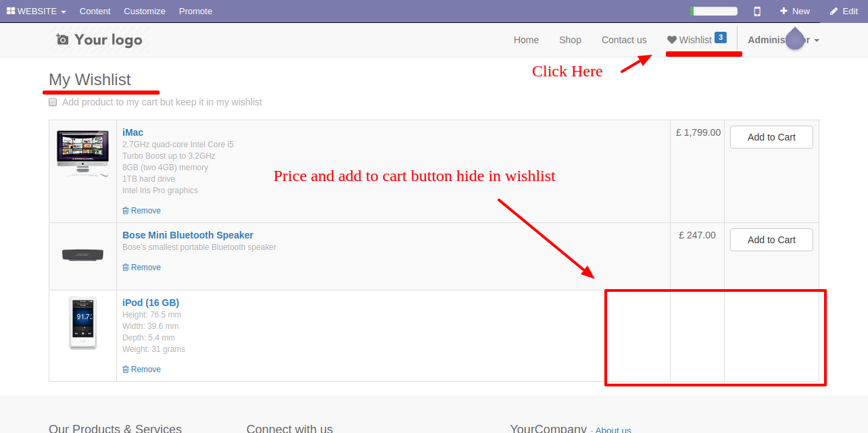Click the Edit pencil button
This screenshot has width=868, height=433.
coord(844,11)
